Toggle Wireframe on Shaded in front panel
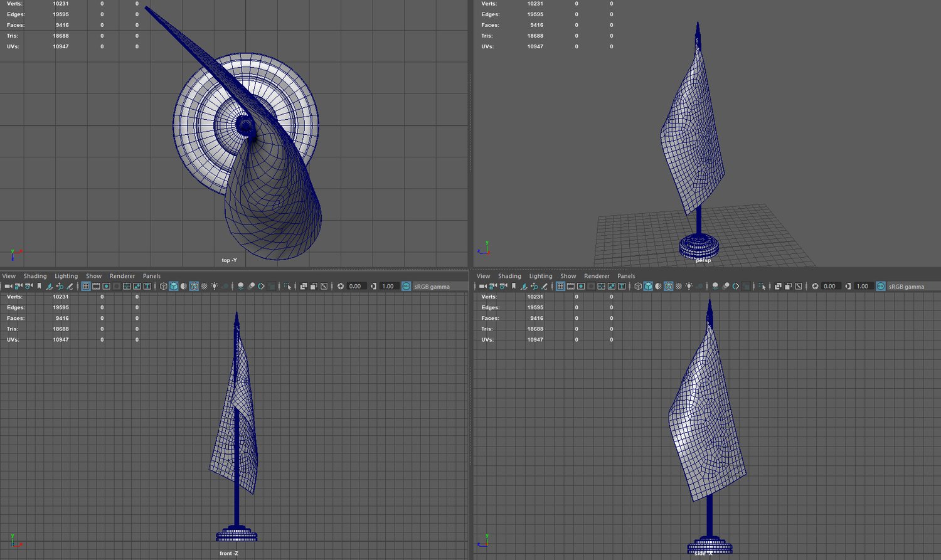The image size is (941, 560). (x=194, y=287)
